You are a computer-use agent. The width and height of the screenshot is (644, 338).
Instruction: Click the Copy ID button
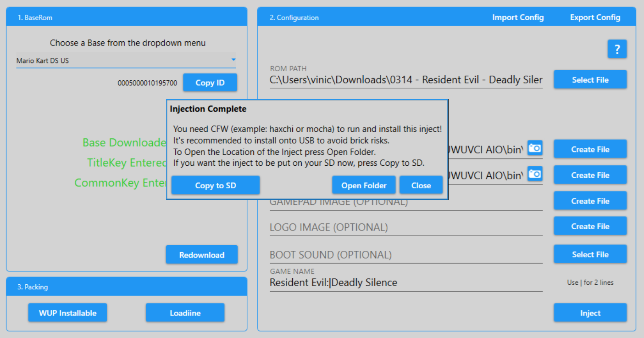(210, 83)
